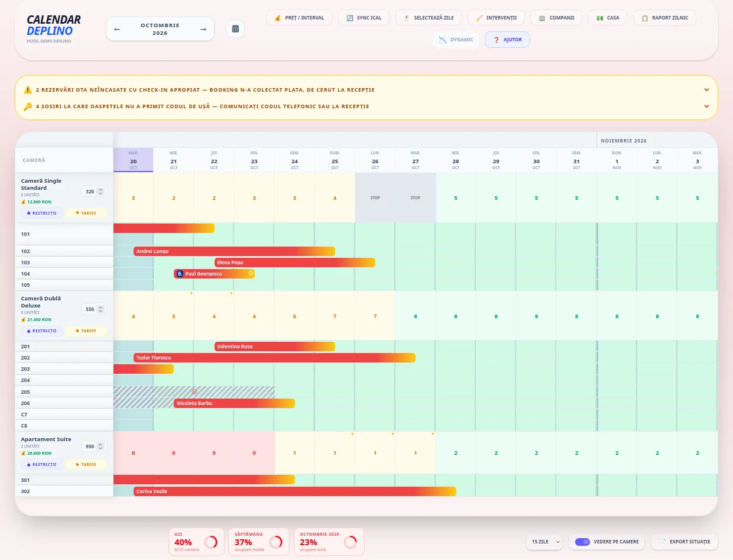Open Andrei Lungu's reservation bar

click(x=234, y=251)
